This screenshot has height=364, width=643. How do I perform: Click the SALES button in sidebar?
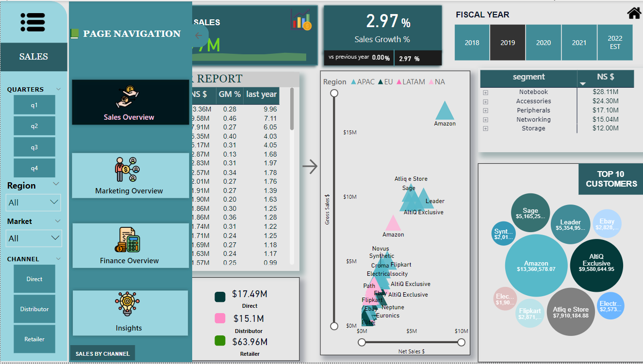[33, 57]
